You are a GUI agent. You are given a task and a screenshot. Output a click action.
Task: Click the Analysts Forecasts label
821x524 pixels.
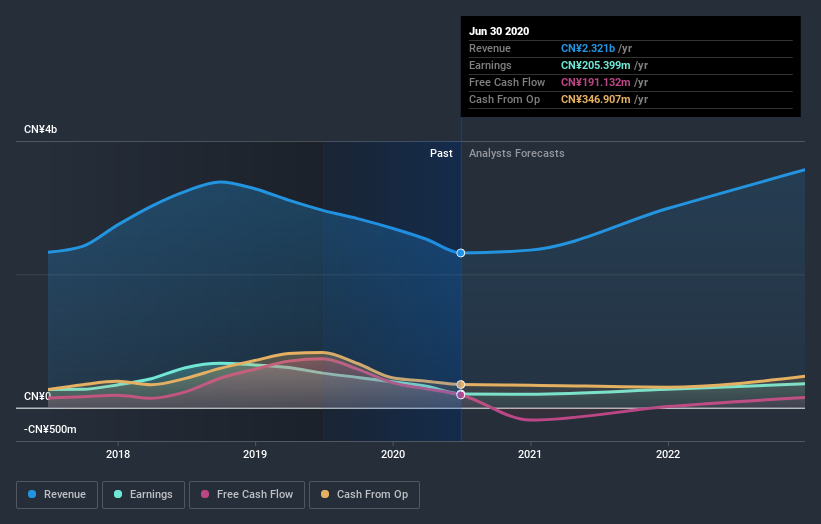[x=516, y=153]
